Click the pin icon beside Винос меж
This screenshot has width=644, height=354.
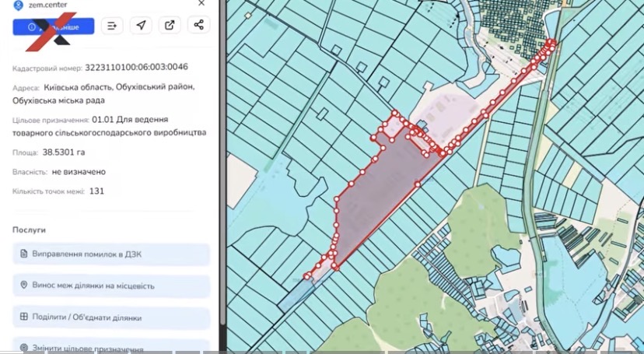pyautogui.click(x=24, y=285)
